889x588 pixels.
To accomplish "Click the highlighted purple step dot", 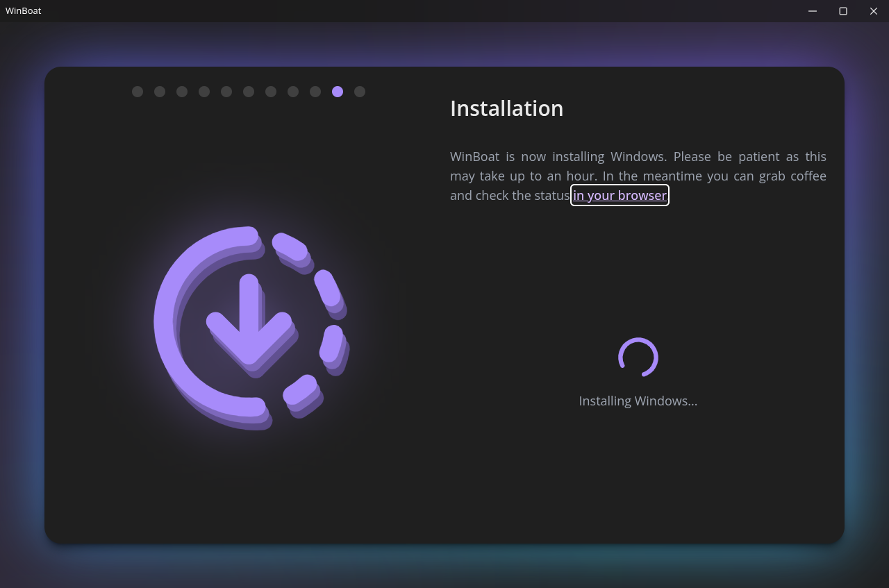I will [x=338, y=92].
